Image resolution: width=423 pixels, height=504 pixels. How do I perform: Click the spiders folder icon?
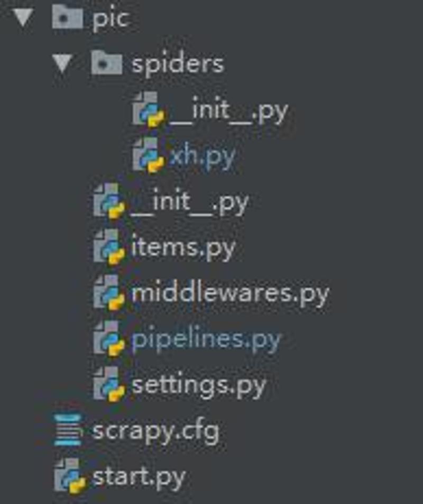106,62
